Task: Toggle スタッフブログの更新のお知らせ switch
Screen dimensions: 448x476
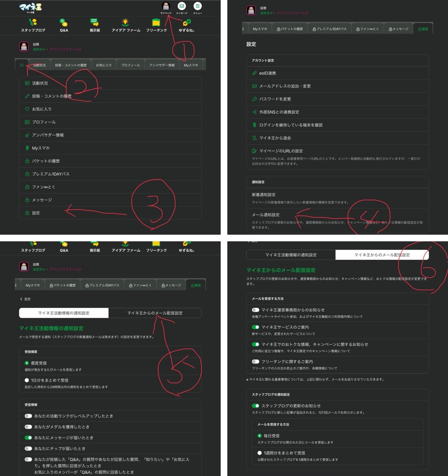Action: [255, 405]
